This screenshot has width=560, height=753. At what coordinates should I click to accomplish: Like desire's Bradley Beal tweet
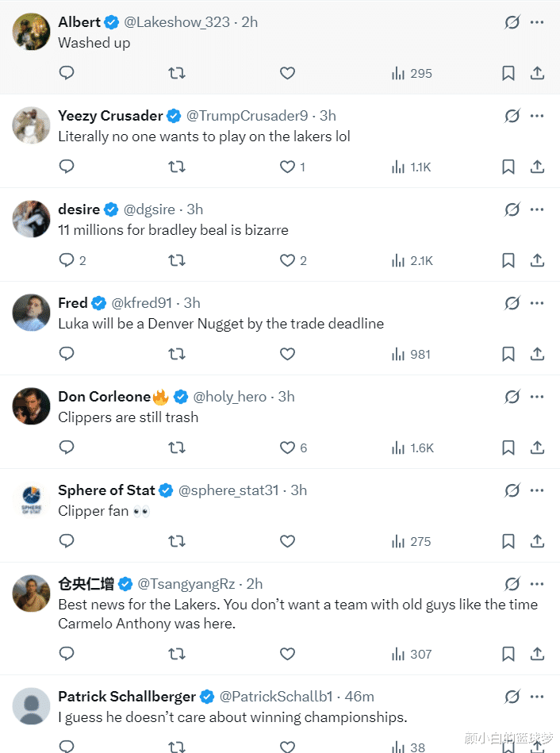[287, 260]
